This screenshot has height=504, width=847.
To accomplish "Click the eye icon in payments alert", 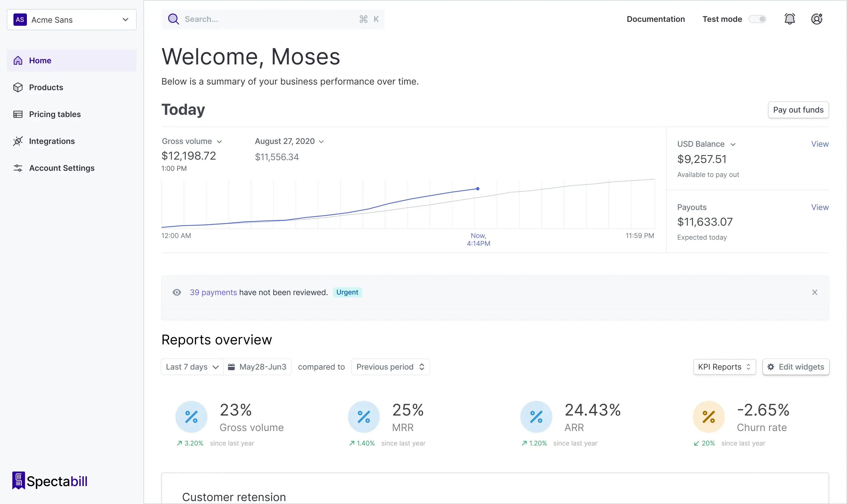I will (177, 292).
